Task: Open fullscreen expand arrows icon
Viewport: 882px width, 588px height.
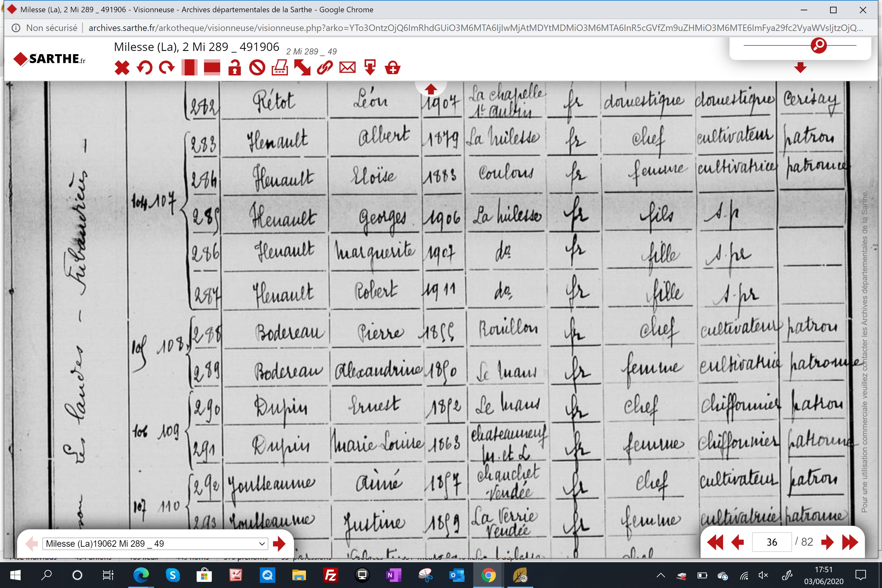Action: [302, 68]
